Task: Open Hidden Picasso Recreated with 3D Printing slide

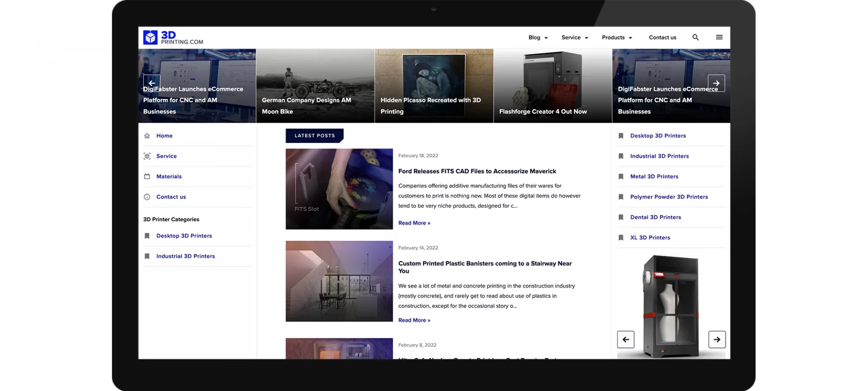Action: tap(434, 86)
